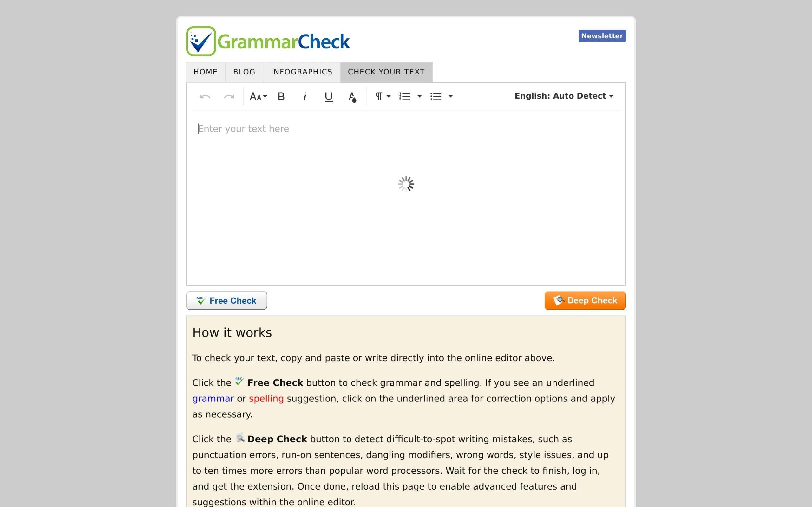Open the BLOG navigation tab
This screenshot has height=507, width=812.
point(244,71)
